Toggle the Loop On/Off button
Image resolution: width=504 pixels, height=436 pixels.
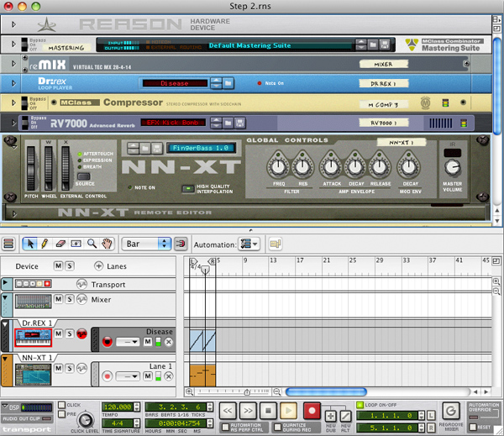pos(360,405)
